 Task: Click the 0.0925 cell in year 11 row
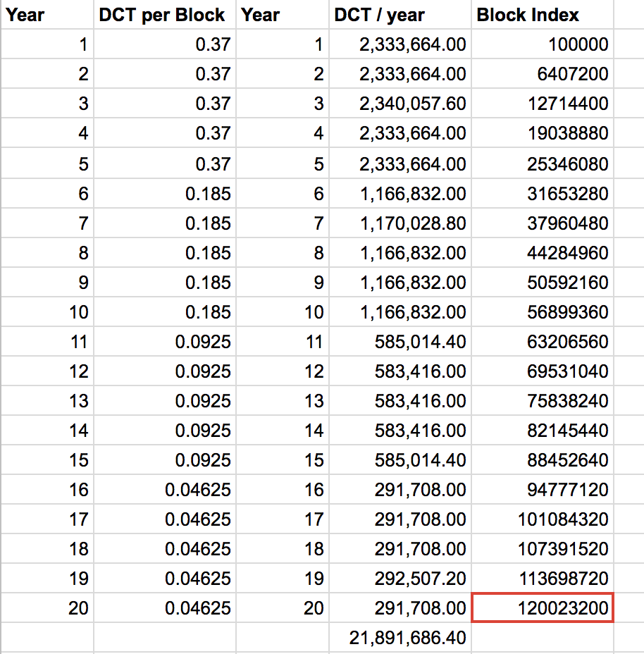(165, 342)
